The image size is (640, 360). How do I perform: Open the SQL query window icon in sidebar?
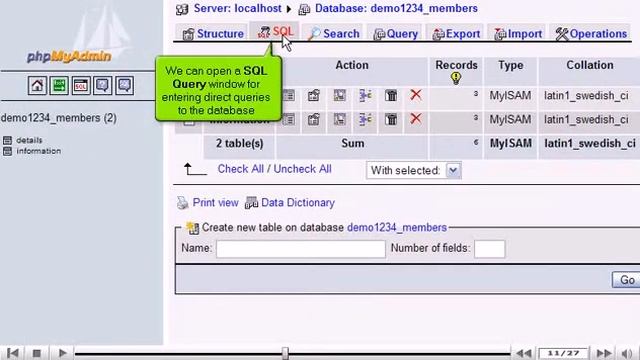tap(81, 86)
